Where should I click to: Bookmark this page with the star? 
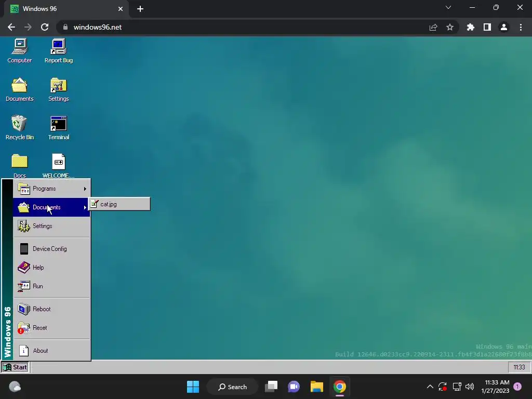[450, 27]
